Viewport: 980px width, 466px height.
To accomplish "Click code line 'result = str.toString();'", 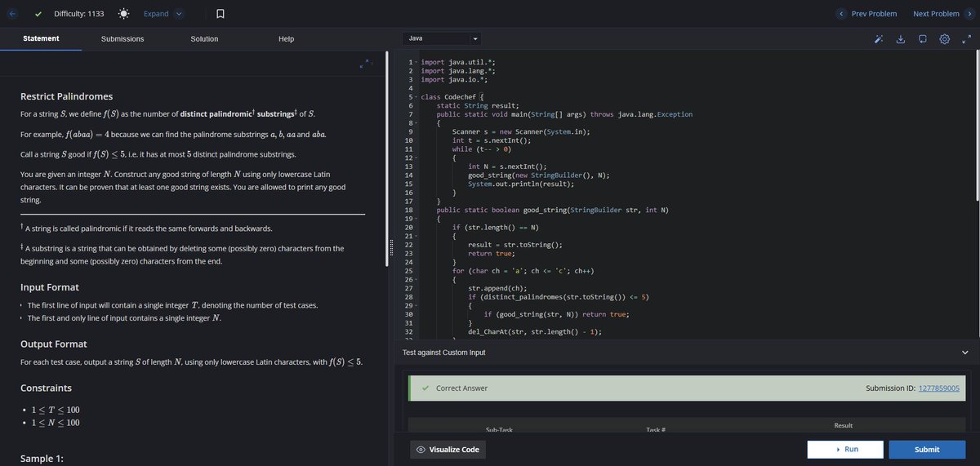I will (515, 245).
